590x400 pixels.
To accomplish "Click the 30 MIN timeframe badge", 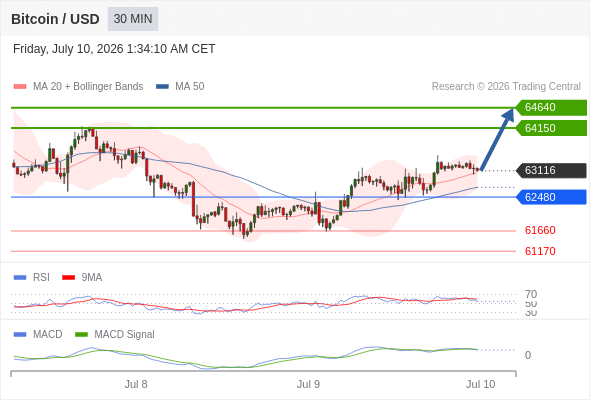I will point(133,19).
